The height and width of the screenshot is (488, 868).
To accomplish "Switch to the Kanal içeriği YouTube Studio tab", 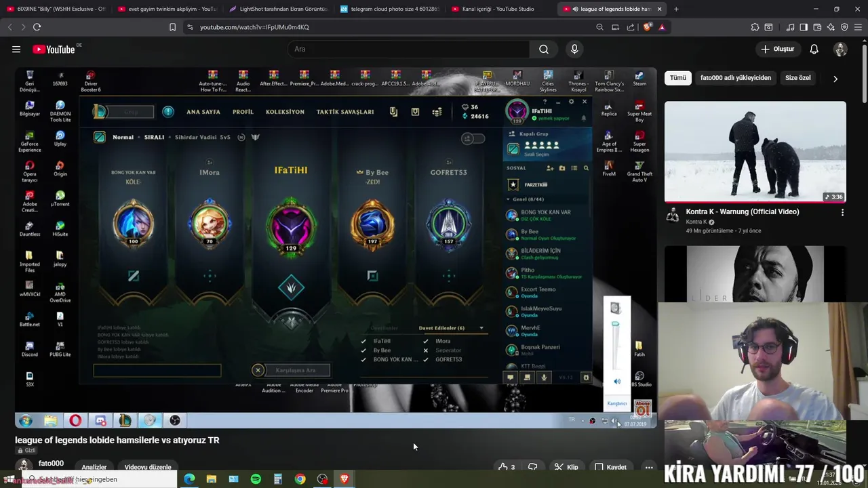I will click(x=500, y=9).
